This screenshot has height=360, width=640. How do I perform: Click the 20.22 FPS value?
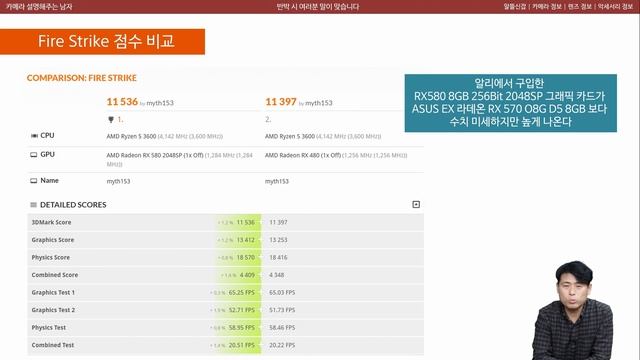click(x=282, y=345)
